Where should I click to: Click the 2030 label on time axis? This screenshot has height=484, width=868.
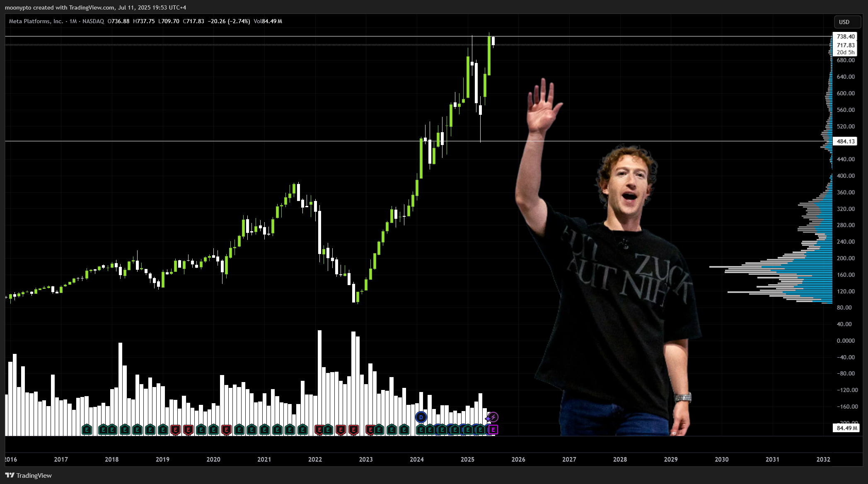(722, 459)
